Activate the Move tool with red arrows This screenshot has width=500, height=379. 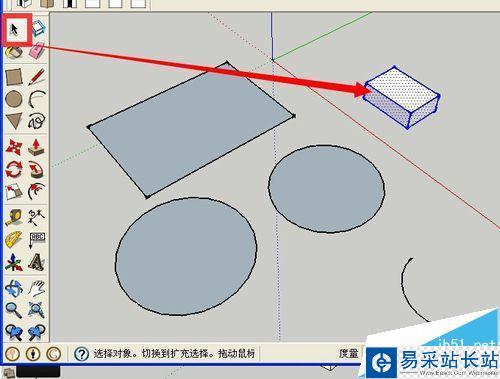coord(14,147)
